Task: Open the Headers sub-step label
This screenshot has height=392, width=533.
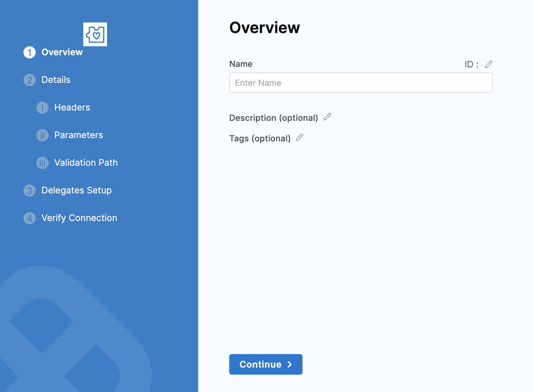Action: tap(72, 107)
